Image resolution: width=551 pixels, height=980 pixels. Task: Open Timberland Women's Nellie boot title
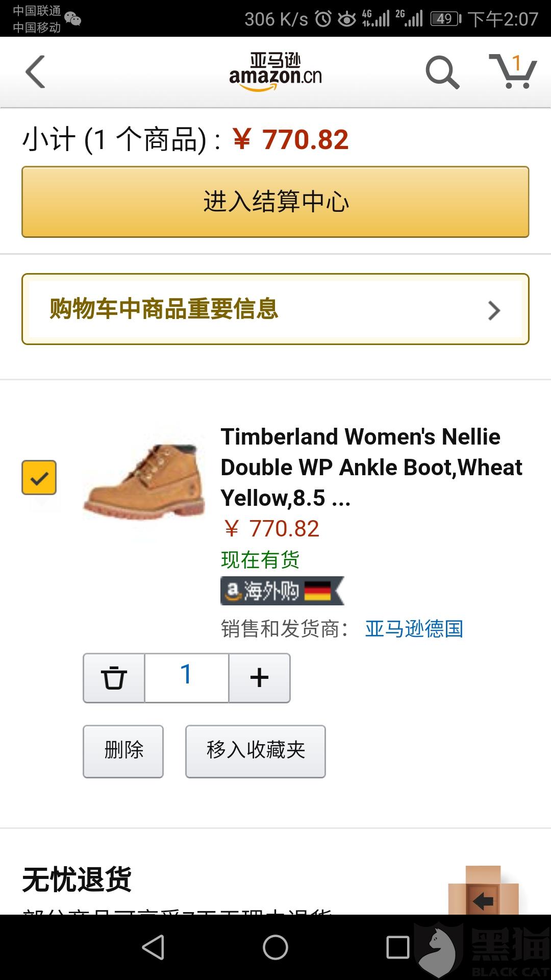tap(371, 467)
